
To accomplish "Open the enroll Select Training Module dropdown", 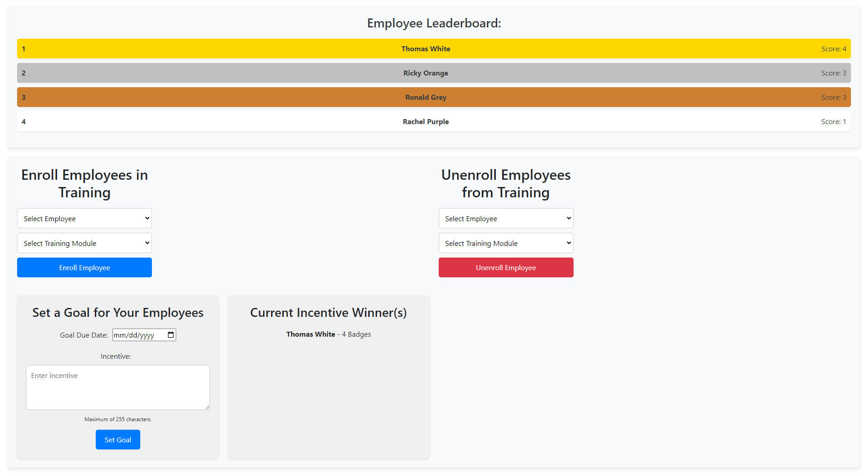I will coord(85,243).
